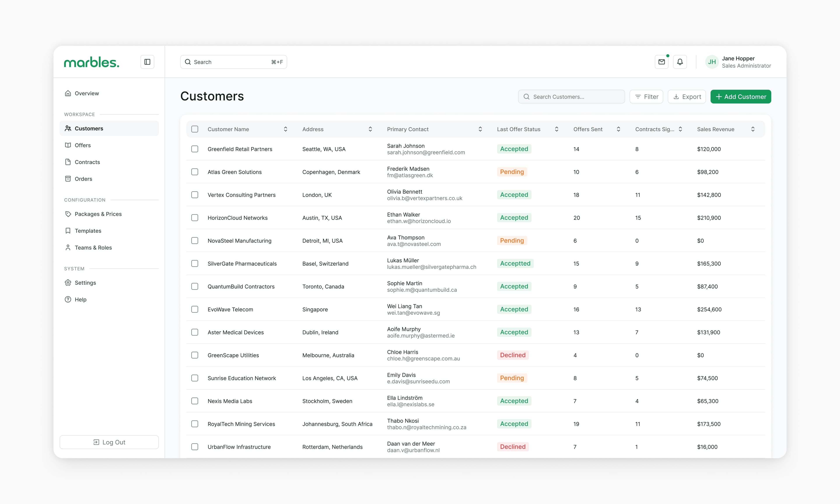Viewport: 840px width, 504px height.
Task: Click the Help label in sidebar
Action: (x=80, y=299)
